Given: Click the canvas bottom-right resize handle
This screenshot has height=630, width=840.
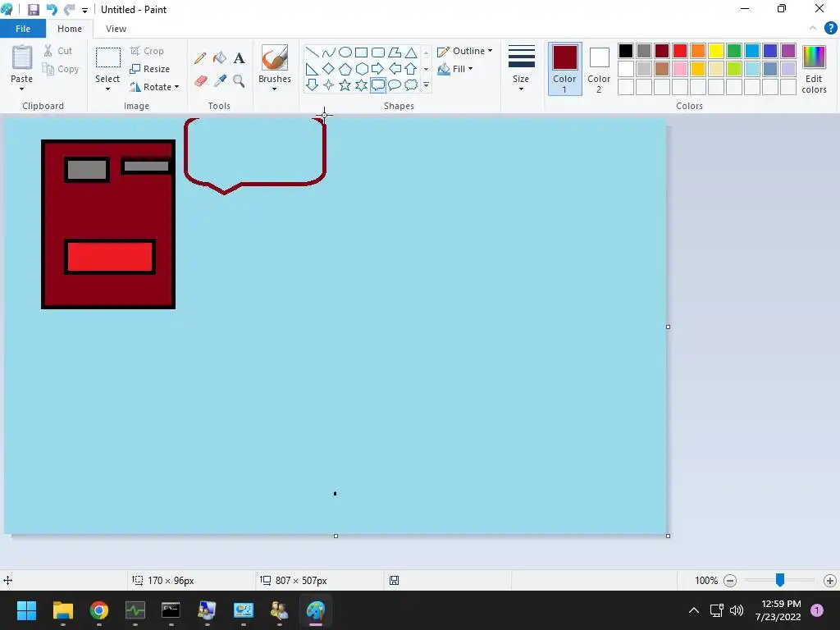Looking at the screenshot, I should click(x=668, y=536).
